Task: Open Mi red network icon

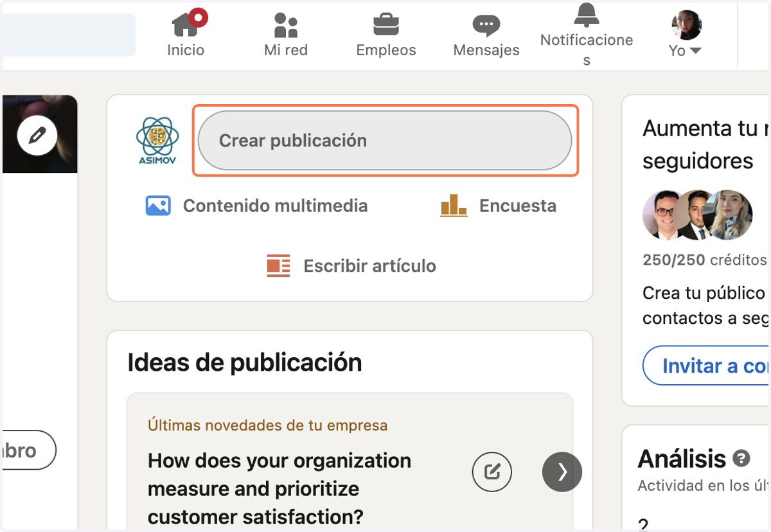Action: (286, 25)
